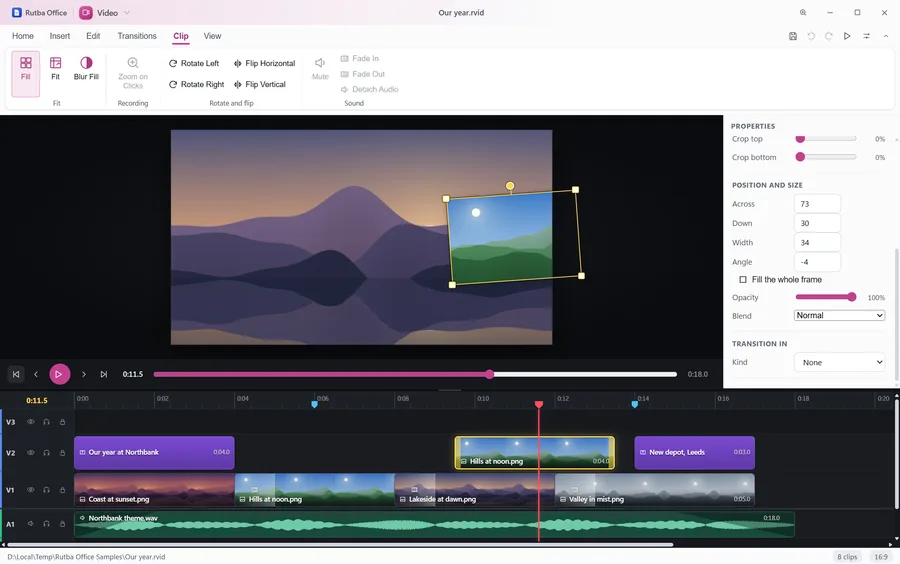
Task: Collapse the ribbon with chevron
Action: click(886, 36)
